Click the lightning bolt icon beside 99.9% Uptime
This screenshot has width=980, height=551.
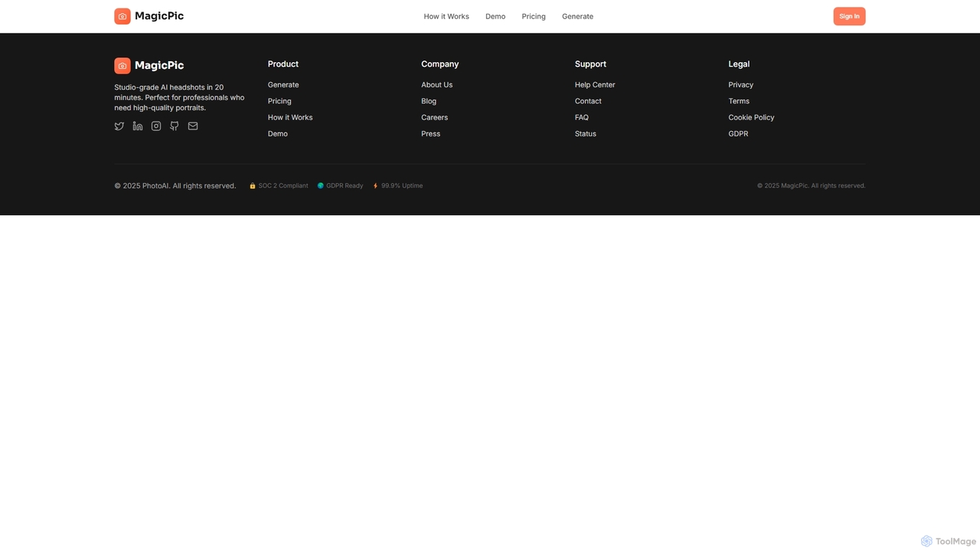click(375, 186)
